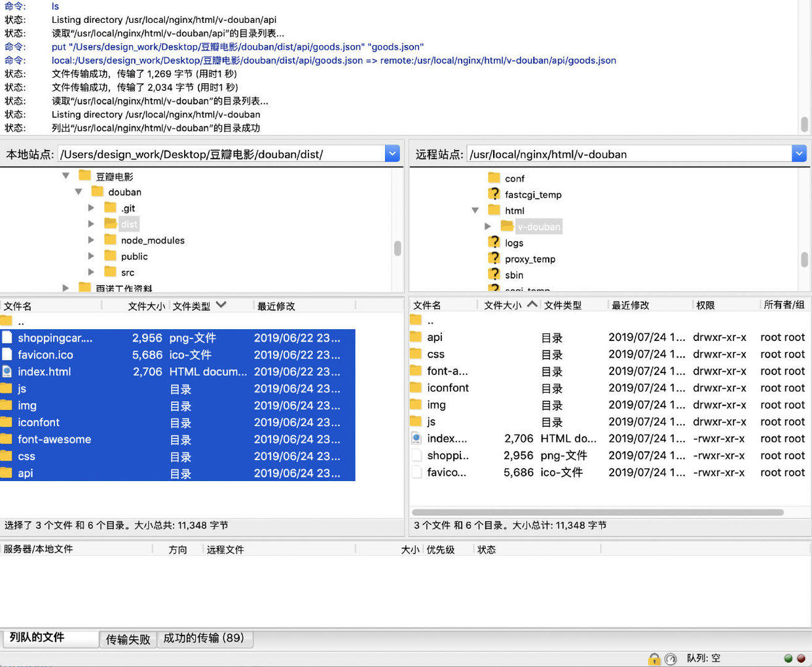Click the src folder icon
The image size is (812, 667).
coord(110,272)
